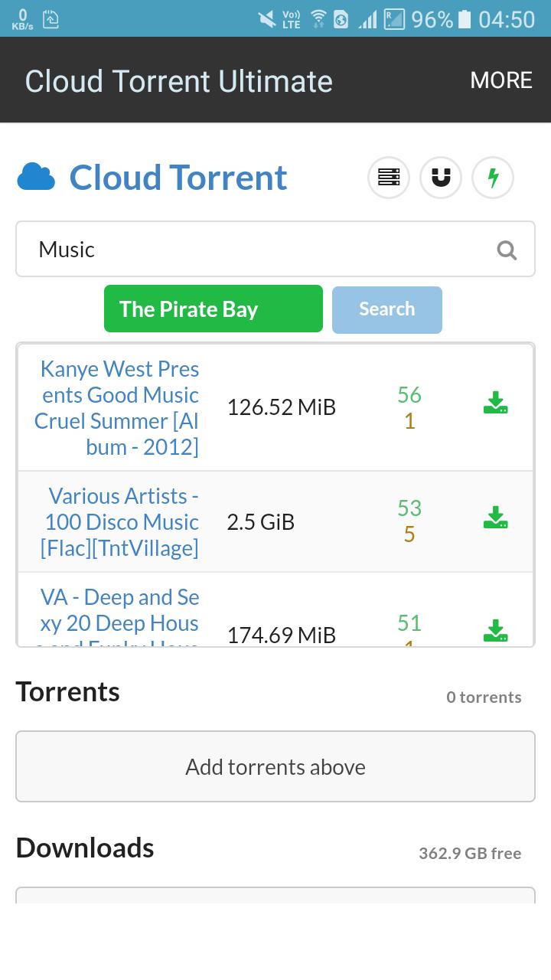The width and height of the screenshot is (551, 980).
Task: Tap the green lightning bolt icon
Action: point(493,178)
